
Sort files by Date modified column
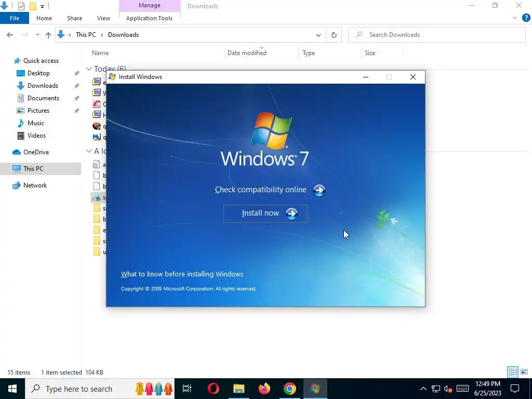(x=247, y=53)
